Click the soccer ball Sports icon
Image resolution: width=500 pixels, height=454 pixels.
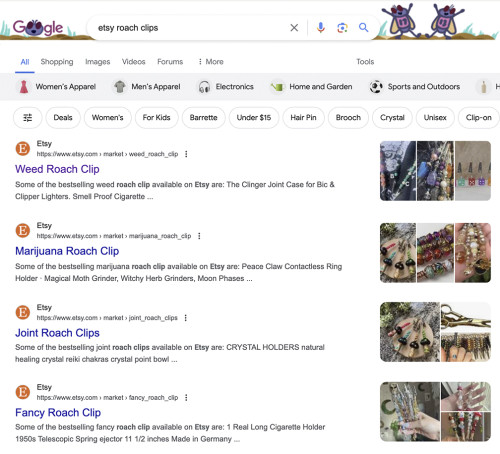(376, 87)
